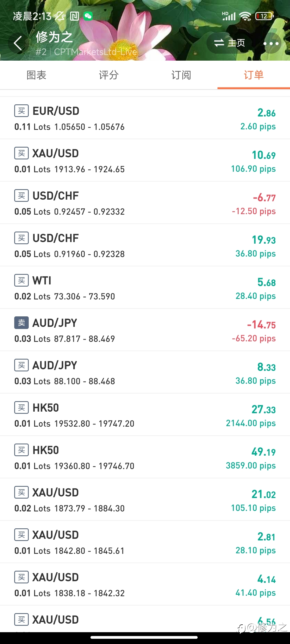
Task: Switch to the 图表 tab
Action: click(36, 75)
